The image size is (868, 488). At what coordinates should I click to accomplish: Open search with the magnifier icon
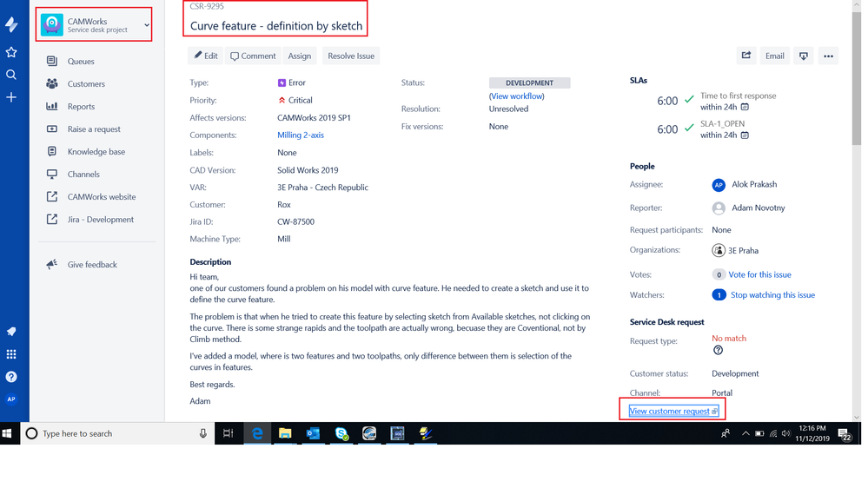(x=11, y=75)
